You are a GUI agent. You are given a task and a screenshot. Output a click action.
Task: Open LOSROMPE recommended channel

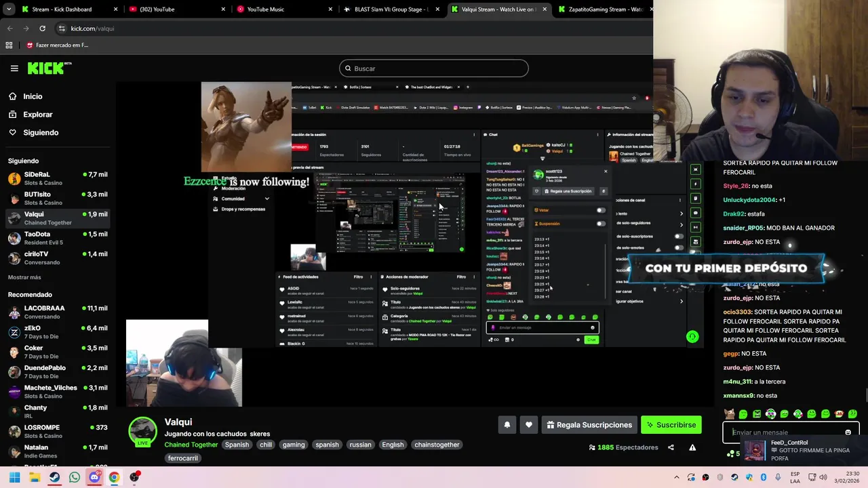pos(58,431)
